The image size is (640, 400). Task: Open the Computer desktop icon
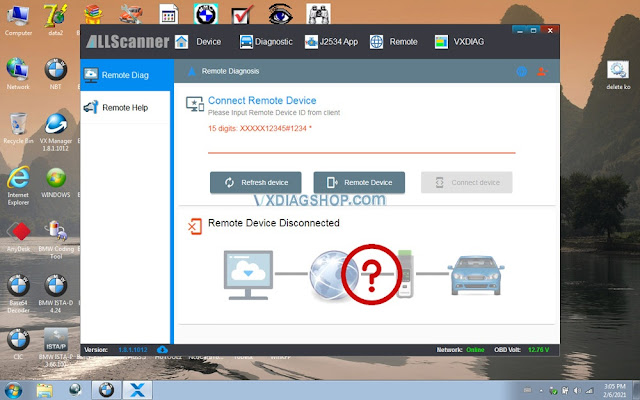point(18,20)
